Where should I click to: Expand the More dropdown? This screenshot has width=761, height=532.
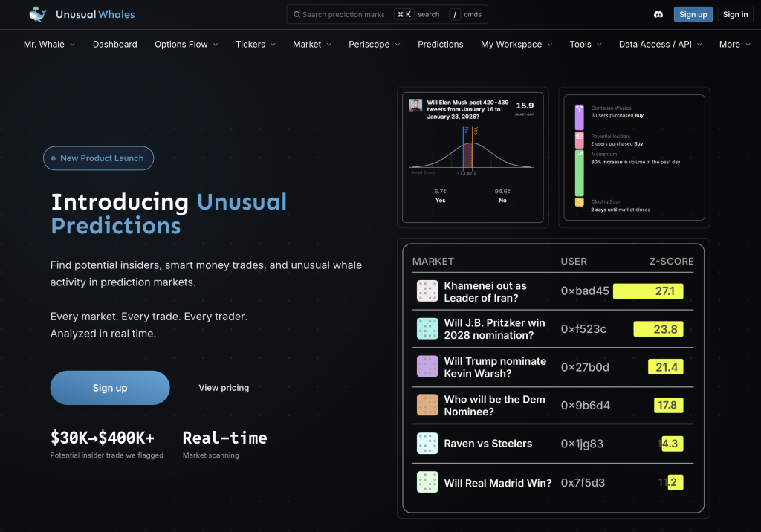[x=735, y=44]
